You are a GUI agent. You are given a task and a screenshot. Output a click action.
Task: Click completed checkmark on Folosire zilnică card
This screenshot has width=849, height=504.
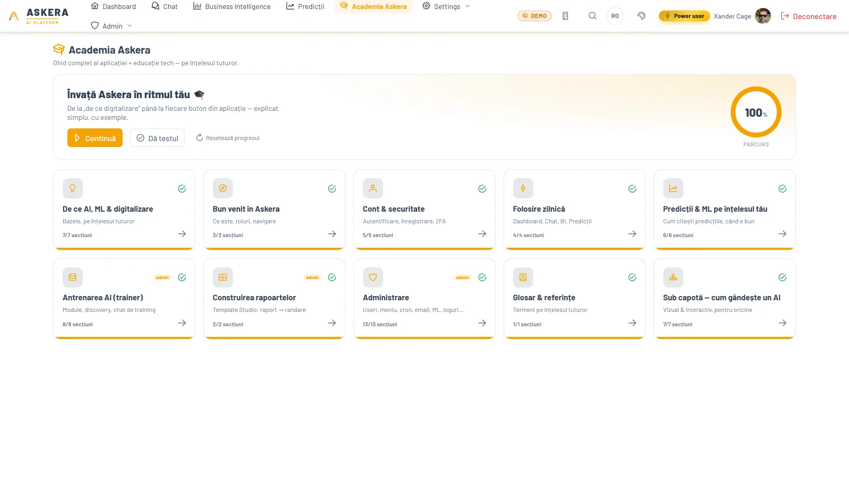coord(633,189)
